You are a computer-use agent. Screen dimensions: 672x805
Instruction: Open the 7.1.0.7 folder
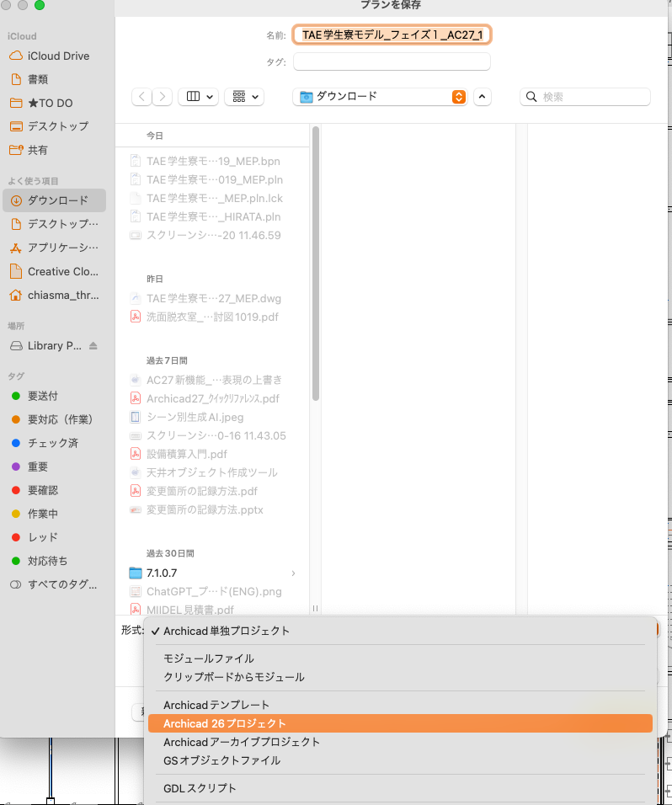pyautogui.click(x=213, y=573)
